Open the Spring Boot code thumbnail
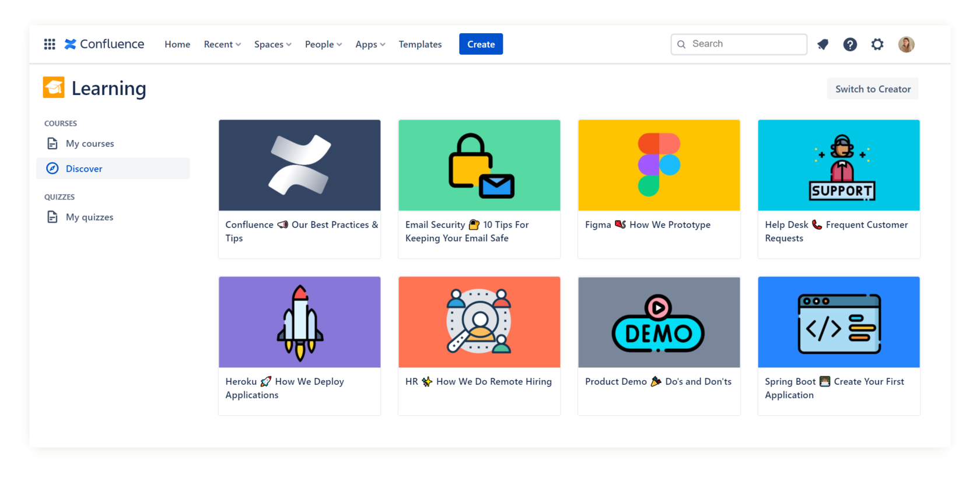This screenshot has width=980, height=481. 839,322
